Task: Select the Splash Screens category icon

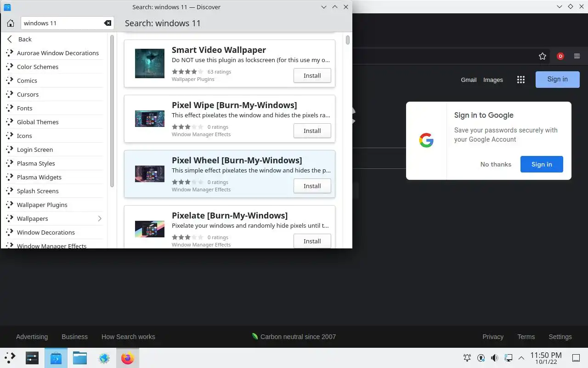Action: click(10, 191)
